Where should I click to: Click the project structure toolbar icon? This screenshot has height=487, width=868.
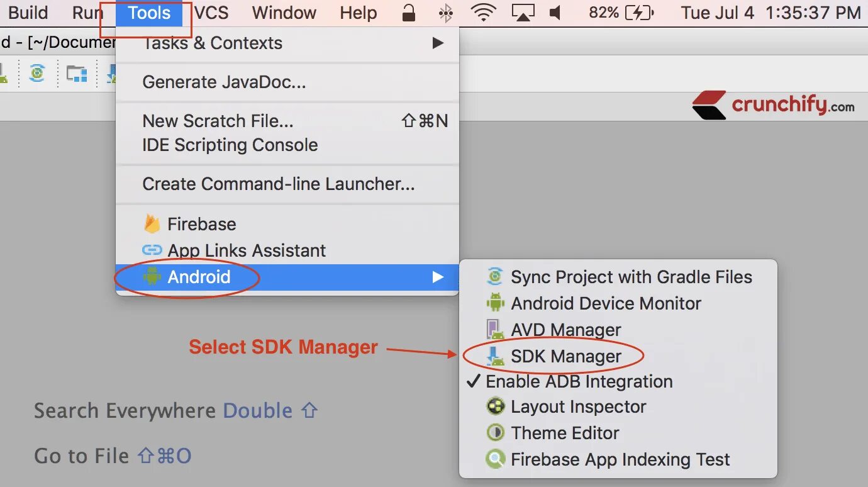77,74
